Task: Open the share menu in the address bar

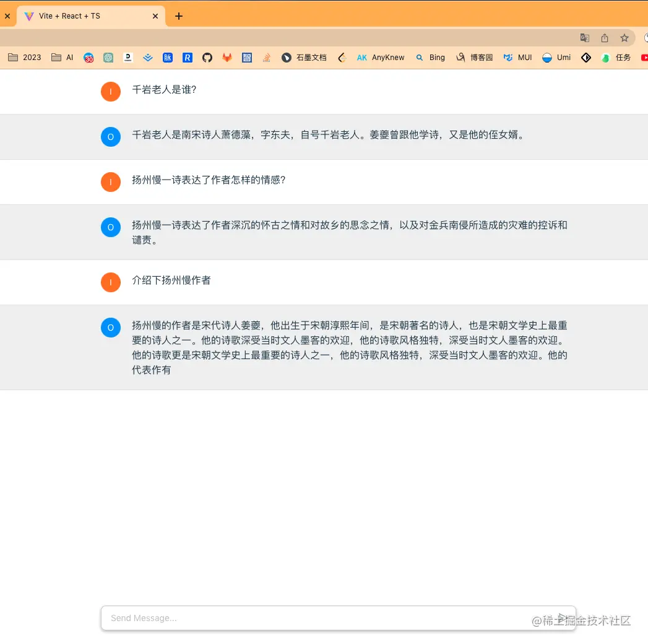Action: [x=604, y=38]
